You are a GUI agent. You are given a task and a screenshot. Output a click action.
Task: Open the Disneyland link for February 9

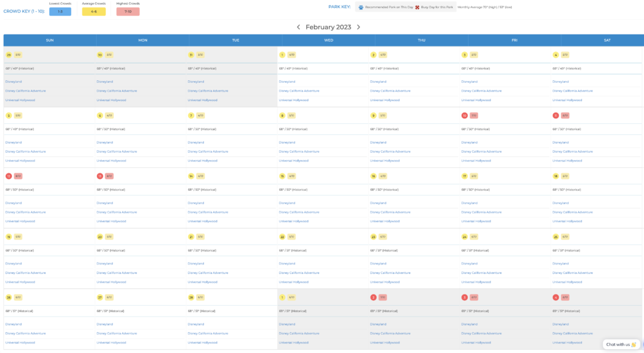coord(378,142)
